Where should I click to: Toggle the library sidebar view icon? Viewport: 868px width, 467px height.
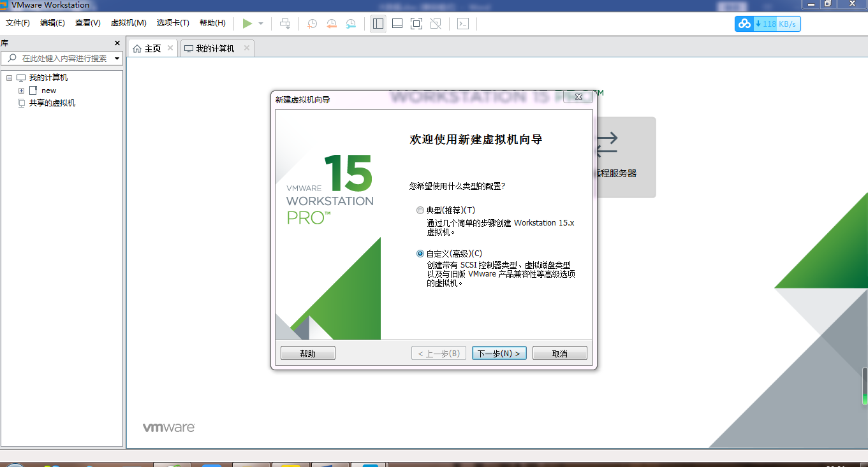click(x=378, y=24)
